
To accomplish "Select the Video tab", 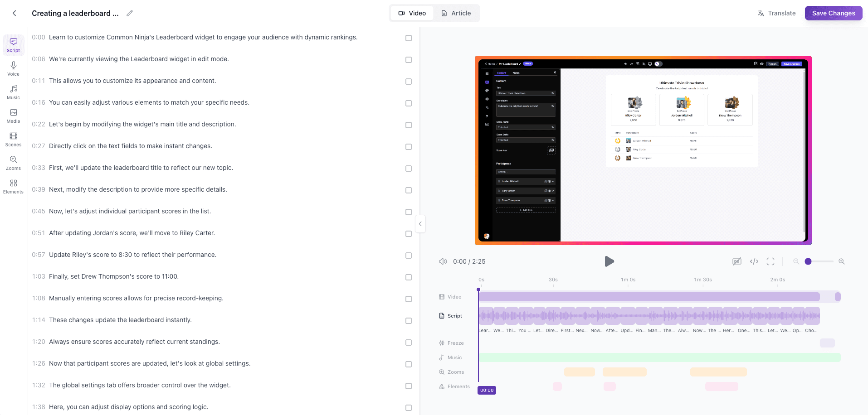I will pyautogui.click(x=412, y=13).
